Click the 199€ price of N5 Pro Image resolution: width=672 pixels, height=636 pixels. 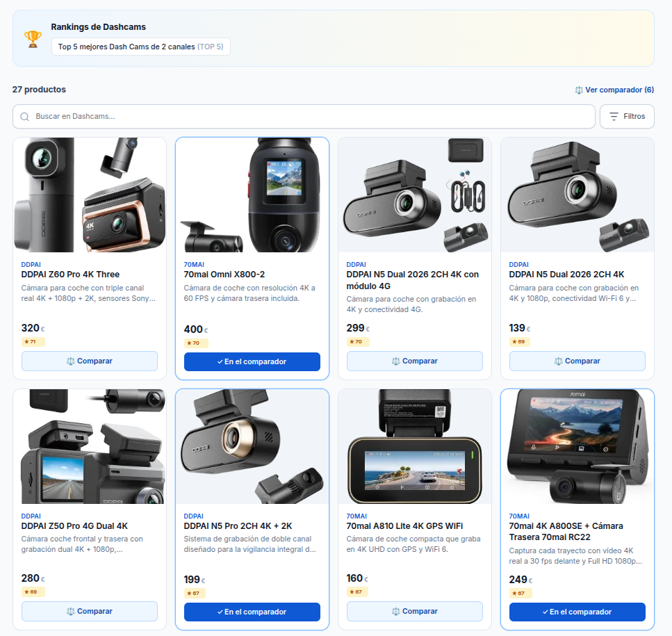pos(195,580)
